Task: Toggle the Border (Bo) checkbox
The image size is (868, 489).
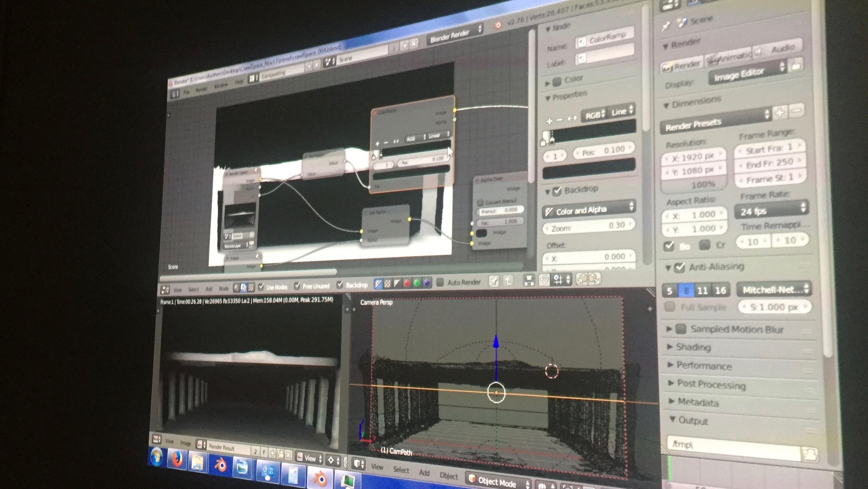Action: click(x=669, y=246)
